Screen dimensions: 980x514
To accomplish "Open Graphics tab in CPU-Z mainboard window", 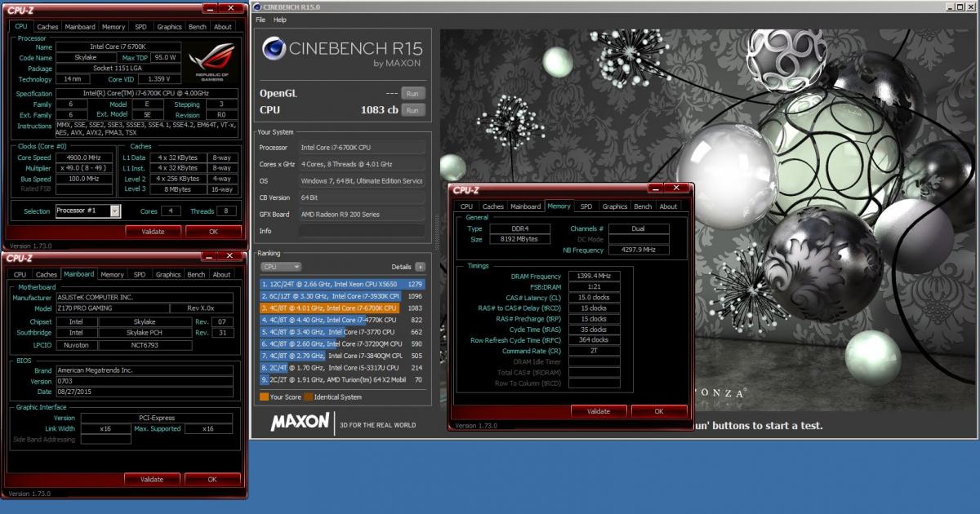I will click(x=168, y=275).
